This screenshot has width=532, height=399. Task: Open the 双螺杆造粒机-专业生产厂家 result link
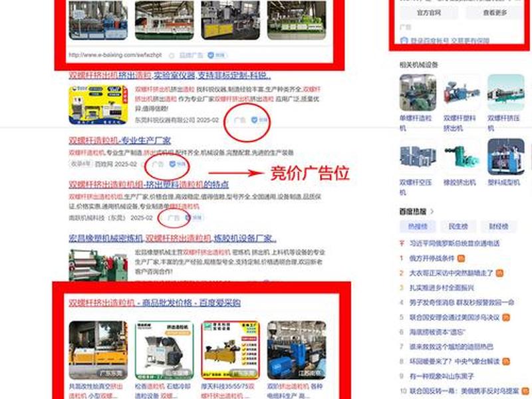(x=120, y=140)
